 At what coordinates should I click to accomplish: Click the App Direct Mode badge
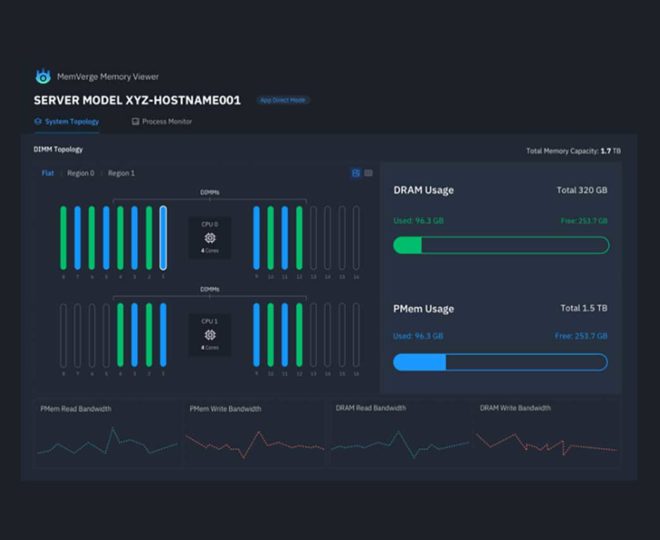pyautogui.click(x=283, y=100)
